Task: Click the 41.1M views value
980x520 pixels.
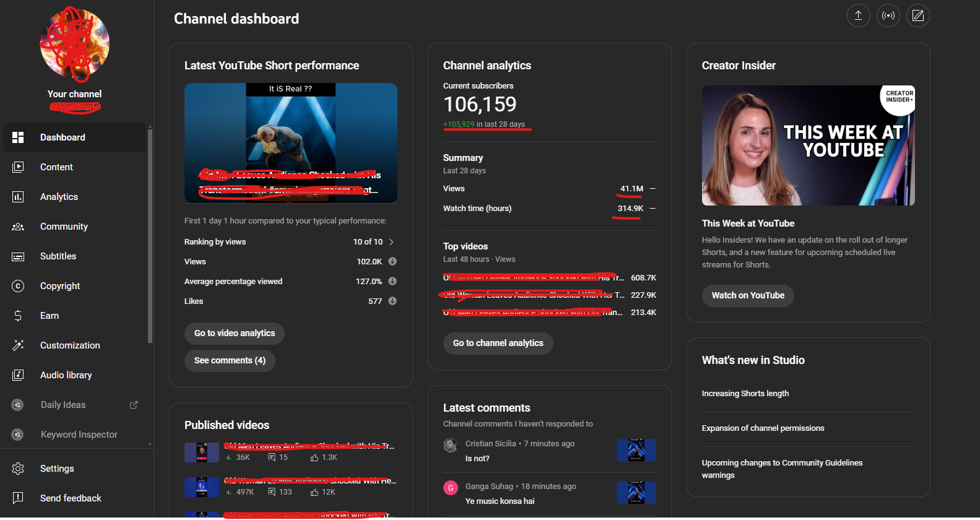Action: coord(631,189)
